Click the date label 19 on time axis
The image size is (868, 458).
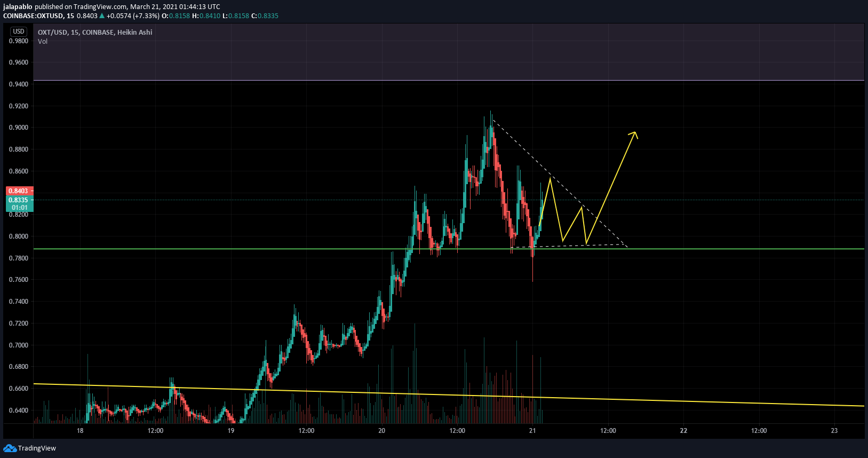click(231, 431)
